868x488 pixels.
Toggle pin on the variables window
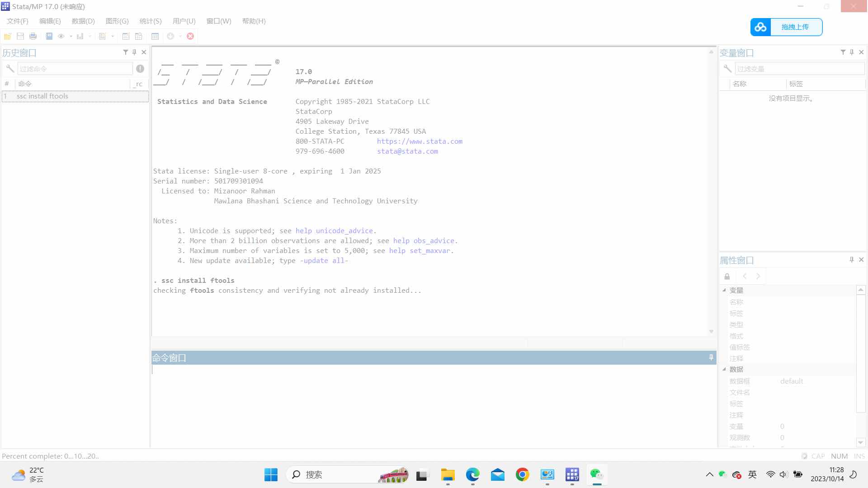point(852,52)
